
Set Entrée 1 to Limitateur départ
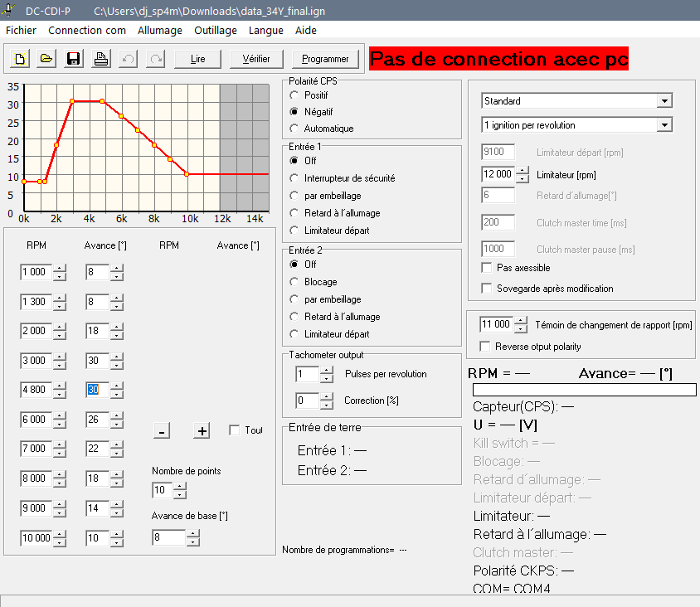(x=294, y=231)
